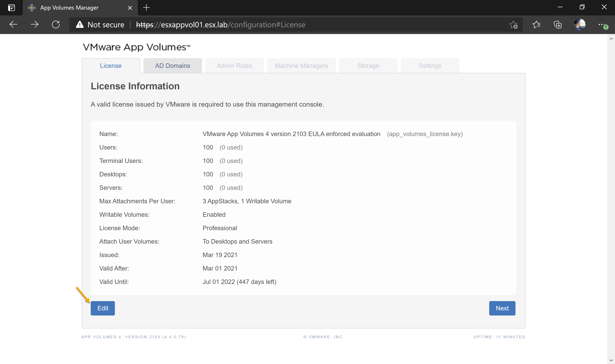The width and height of the screenshot is (615, 364).
Task: Click the (app_volumes_license.key) file name
Action: click(425, 134)
